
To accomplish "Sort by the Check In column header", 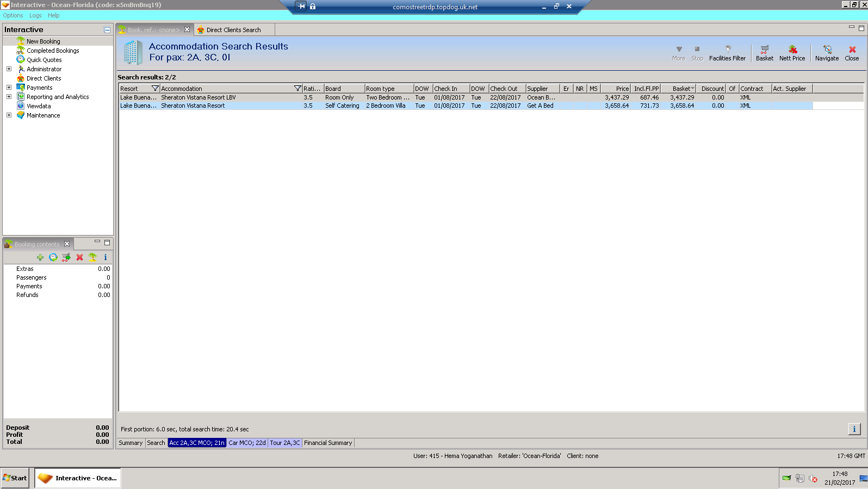I will coord(451,89).
